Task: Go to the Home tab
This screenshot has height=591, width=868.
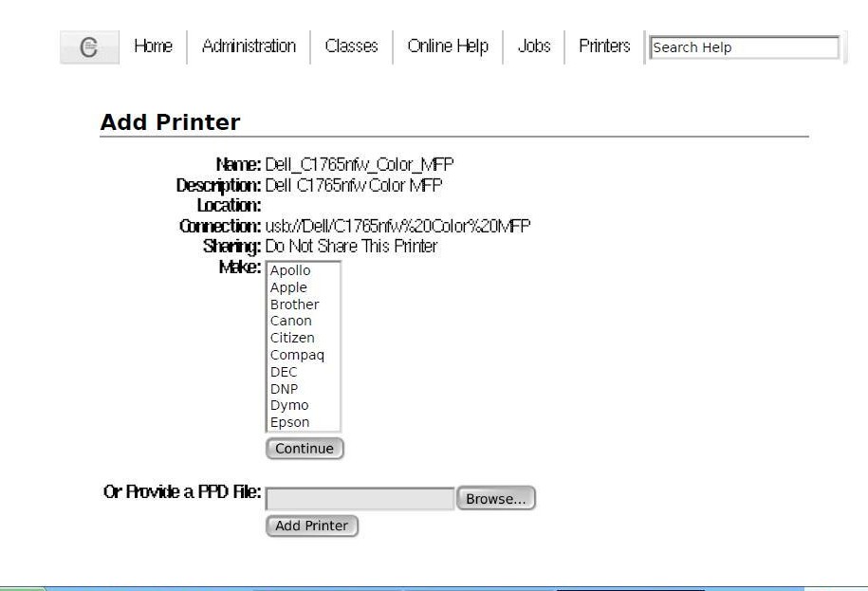Action: (x=154, y=46)
